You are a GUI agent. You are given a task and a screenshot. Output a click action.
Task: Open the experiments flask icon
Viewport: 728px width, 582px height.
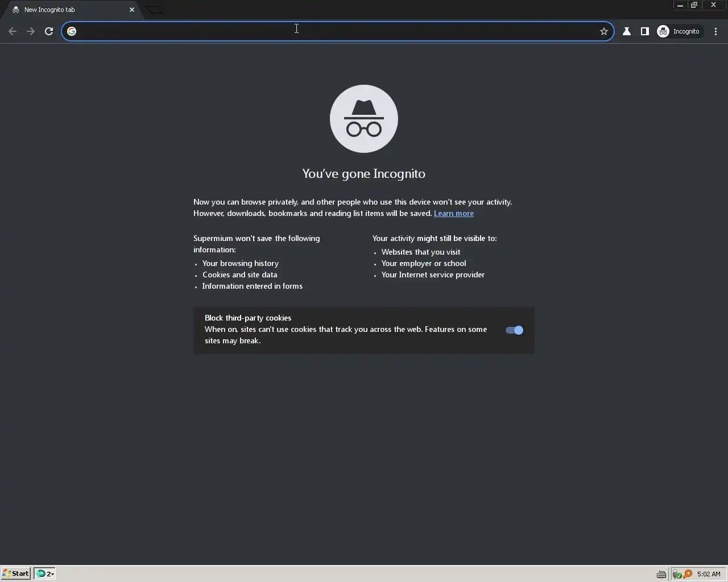click(627, 31)
